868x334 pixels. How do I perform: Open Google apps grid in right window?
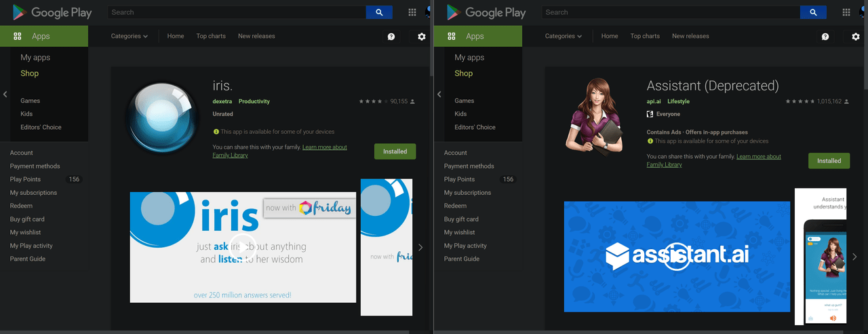click(846, 12)
